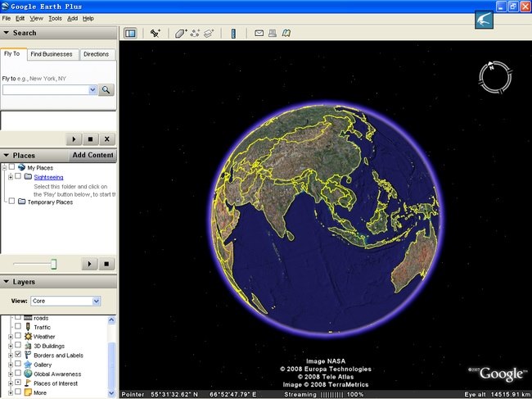Viewport: 532px width, 399px height.
Task: Expand the Sightseeing folder tree node
Action: (11, 177)
